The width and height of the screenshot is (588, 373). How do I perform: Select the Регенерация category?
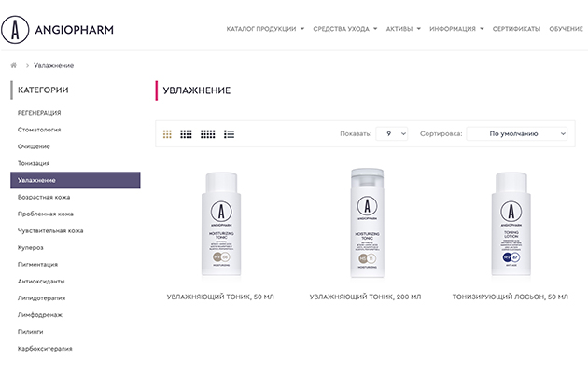[39, 113]
